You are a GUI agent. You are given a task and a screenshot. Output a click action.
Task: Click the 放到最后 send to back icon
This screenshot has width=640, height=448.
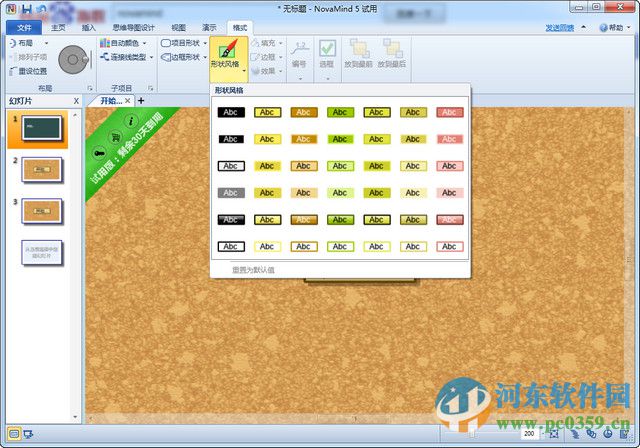point(393,49)
